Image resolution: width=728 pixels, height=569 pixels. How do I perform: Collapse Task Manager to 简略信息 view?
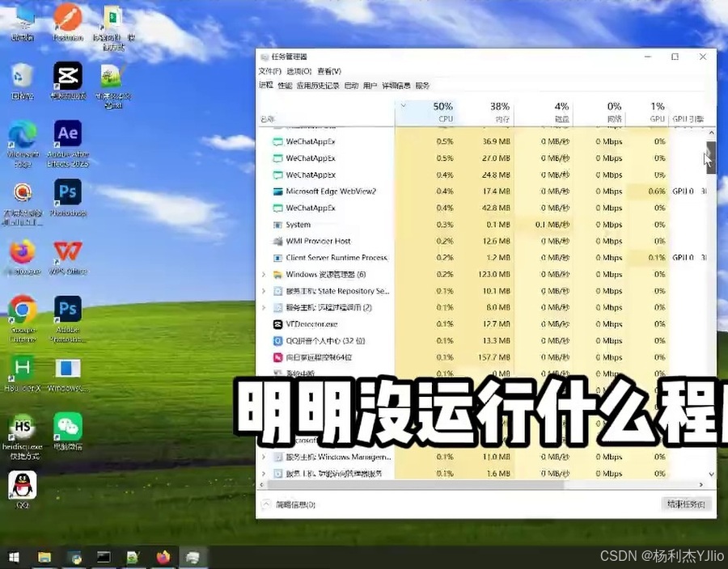tap(290, 504)
